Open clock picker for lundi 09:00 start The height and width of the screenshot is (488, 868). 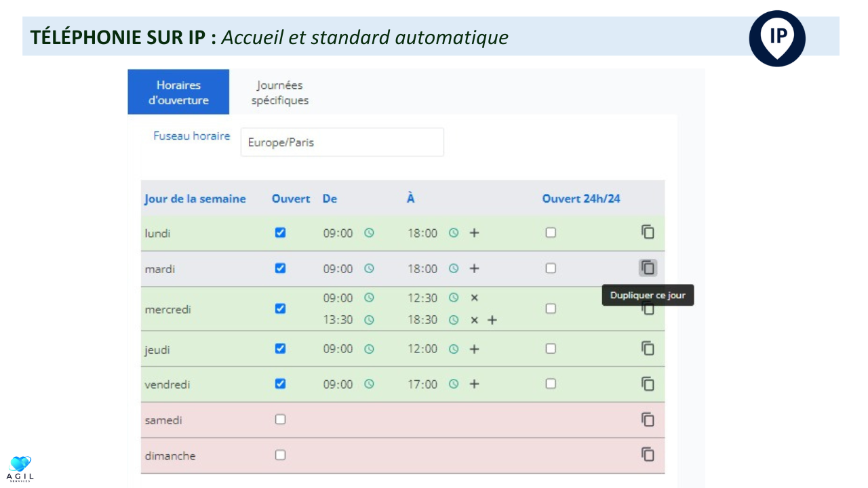tap(369, 232)
